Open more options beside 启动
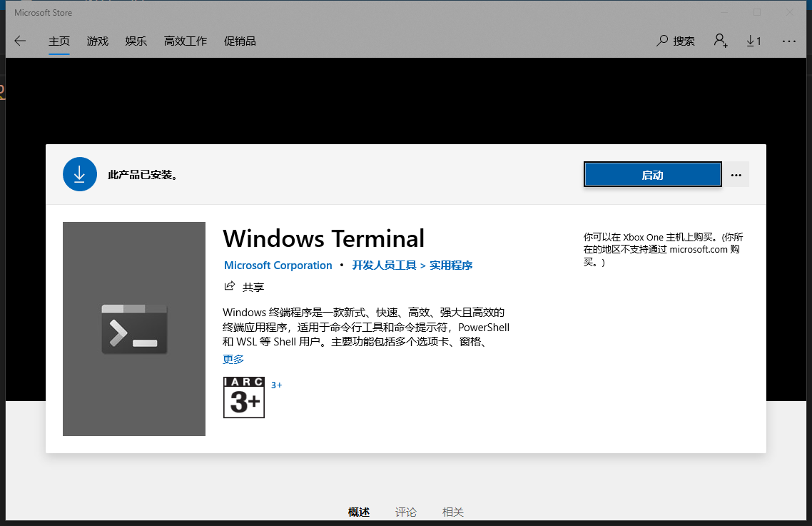 736,175
